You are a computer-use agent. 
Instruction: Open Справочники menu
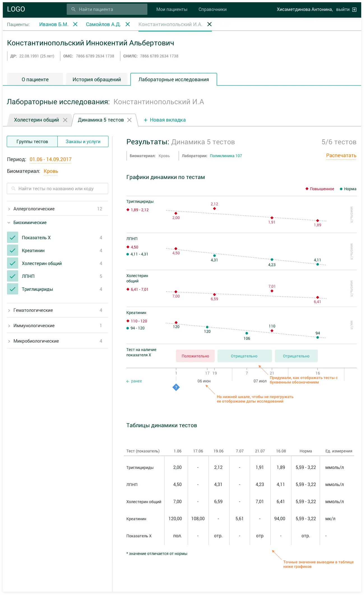[212, 9]
